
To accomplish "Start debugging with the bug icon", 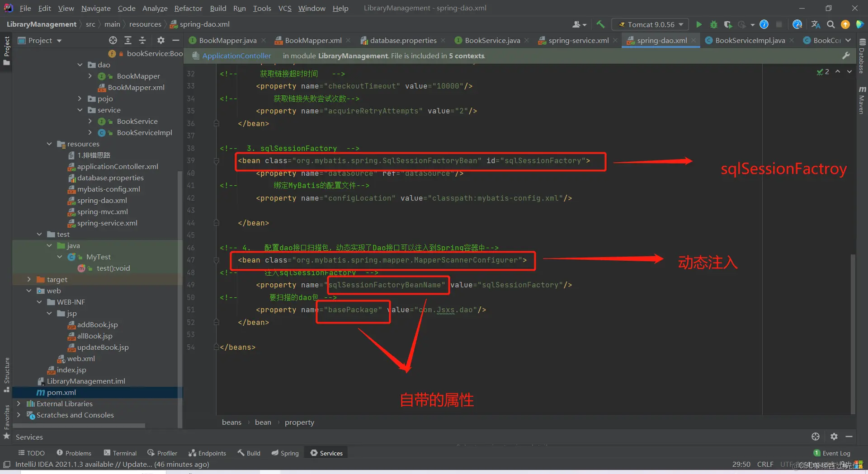I will [714, 24].
